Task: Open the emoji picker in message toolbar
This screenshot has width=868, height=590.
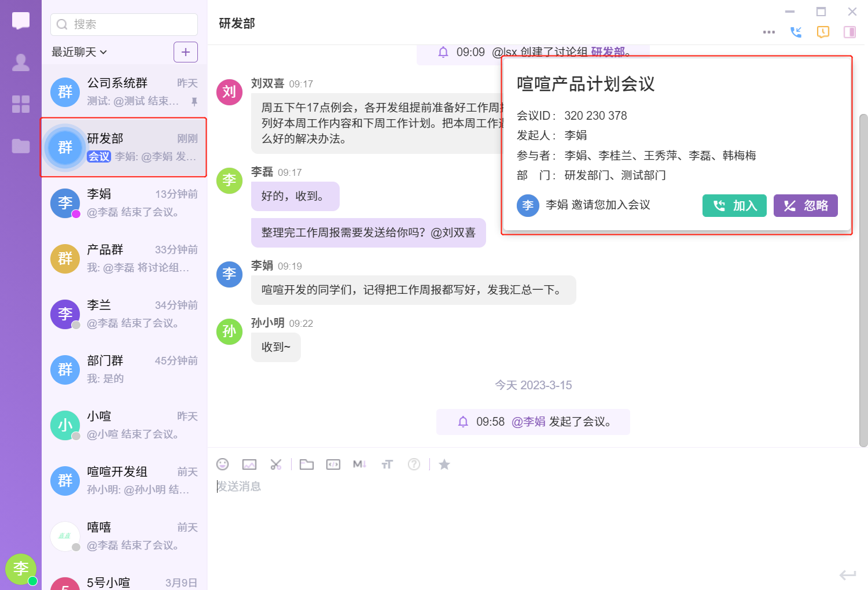Action: pos(223,464)
